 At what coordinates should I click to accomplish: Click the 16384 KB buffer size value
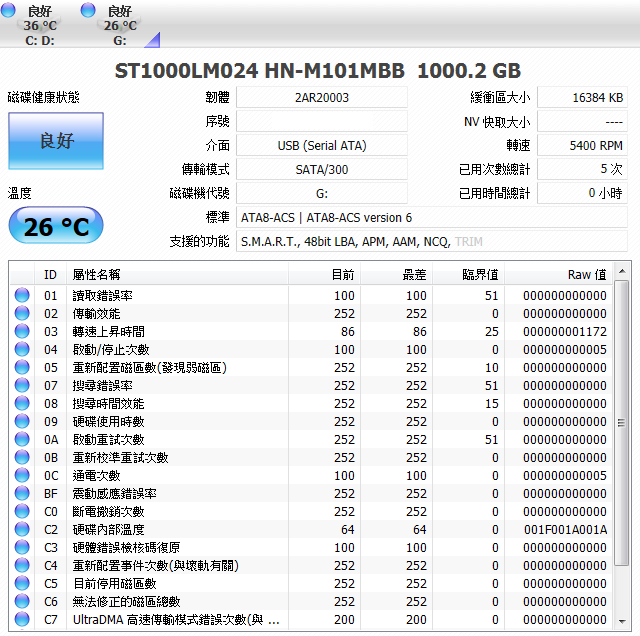click(582, 98)
